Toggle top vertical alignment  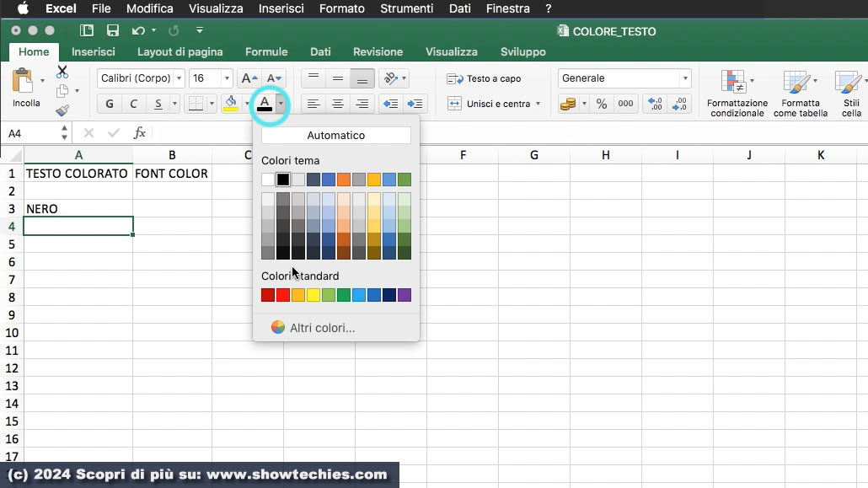click(x=313, y=78)
